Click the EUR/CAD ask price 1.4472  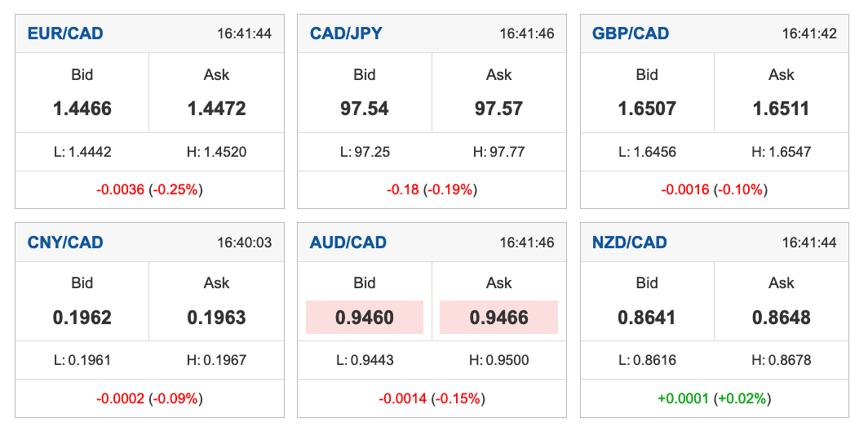point(216,109)
